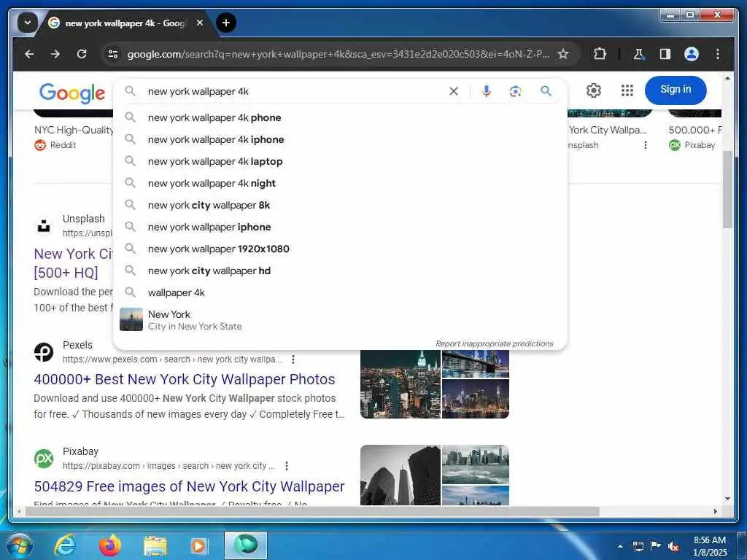Click the horizontal scrollbar thumb

[x=312, y=511]
